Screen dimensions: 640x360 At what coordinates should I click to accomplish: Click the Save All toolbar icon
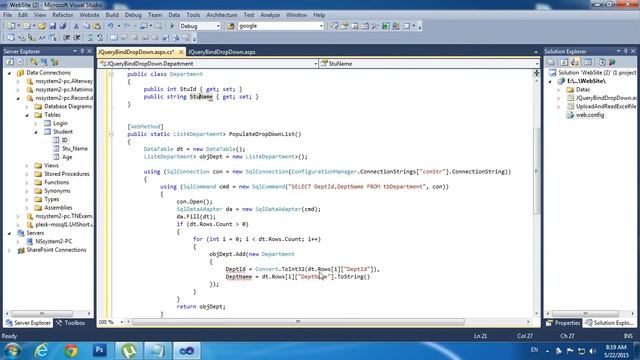click(62, 26)
